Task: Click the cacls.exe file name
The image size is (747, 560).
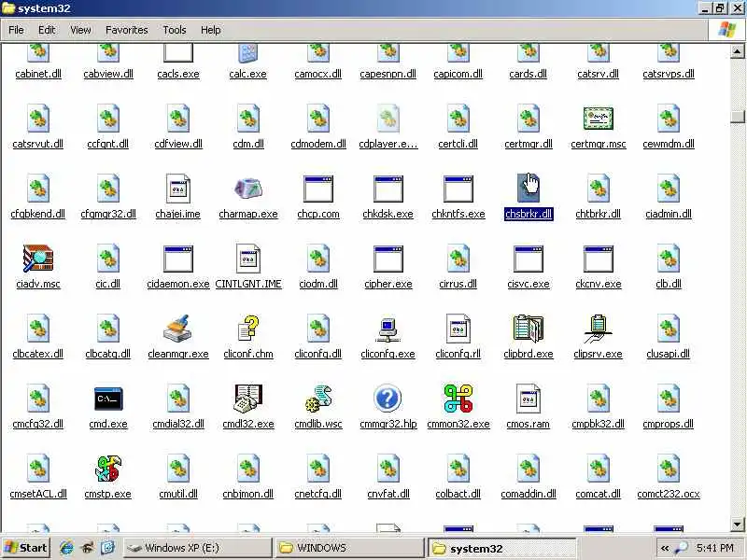Action: [177, 74]
